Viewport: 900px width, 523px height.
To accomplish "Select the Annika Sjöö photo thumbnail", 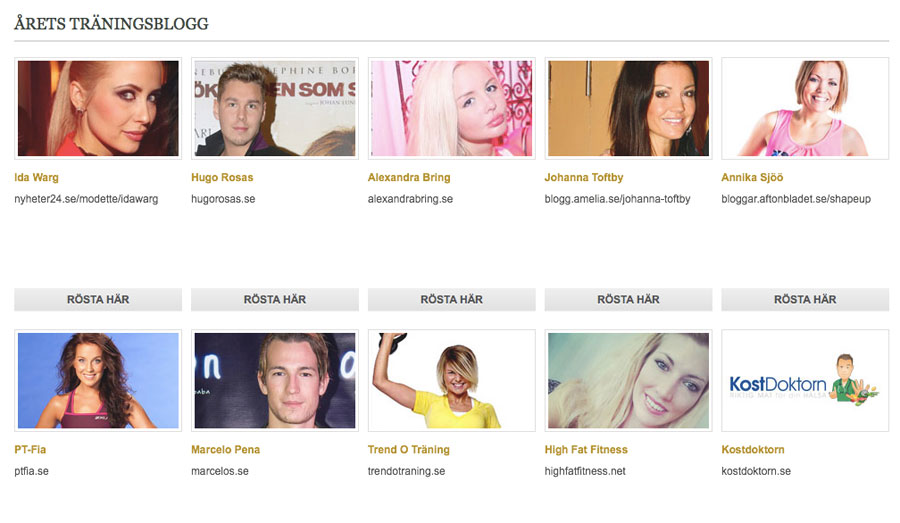I will tap(805, 109).
